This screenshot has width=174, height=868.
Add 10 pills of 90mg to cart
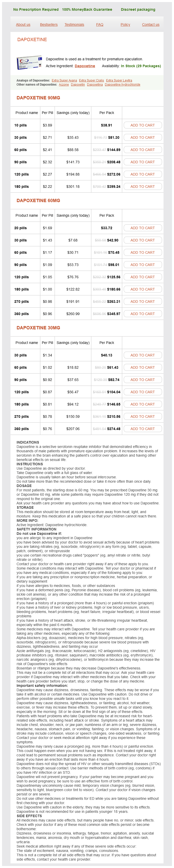click(x=142, y=125)
